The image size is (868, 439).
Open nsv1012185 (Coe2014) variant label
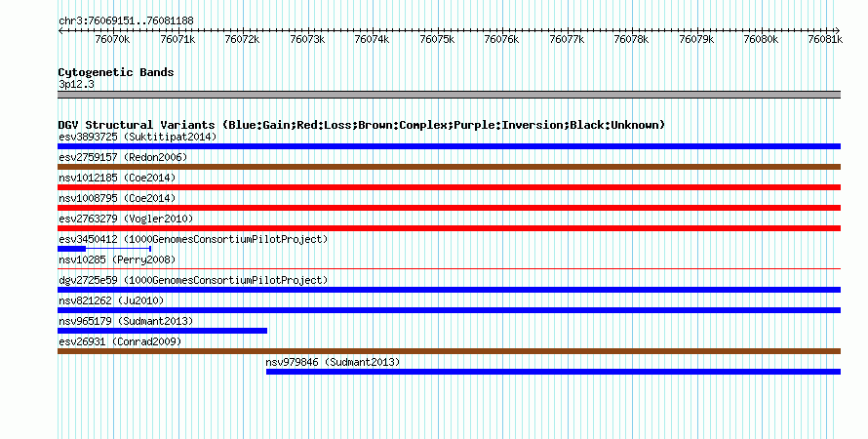coord(117,178)
